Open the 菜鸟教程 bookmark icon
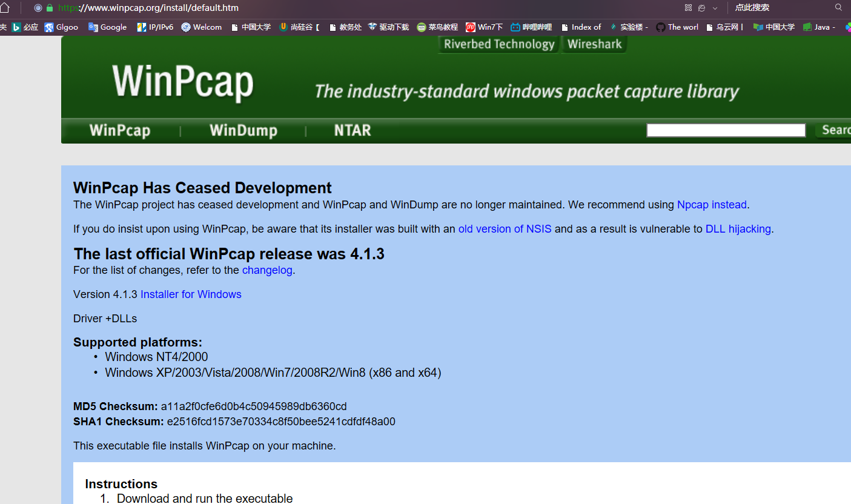Image resolution: width=851 pixels, height=504 pixels. pyautogui.click(x=422, y=27)
